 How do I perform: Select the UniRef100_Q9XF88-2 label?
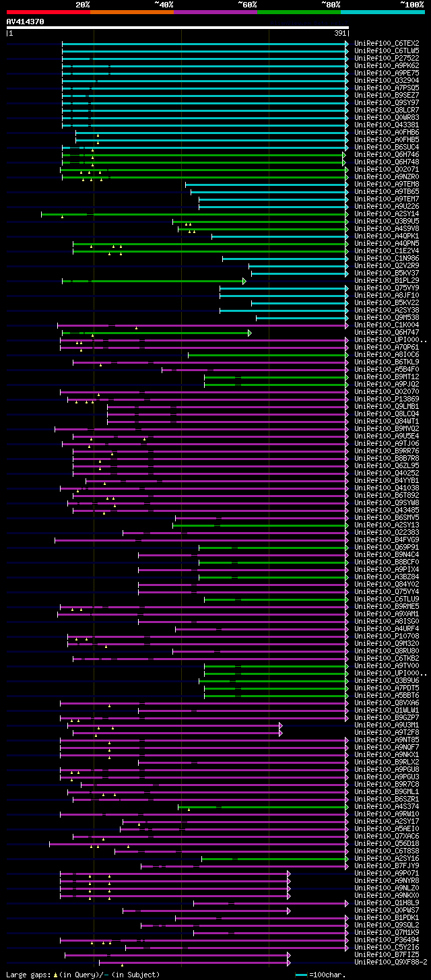391,962
